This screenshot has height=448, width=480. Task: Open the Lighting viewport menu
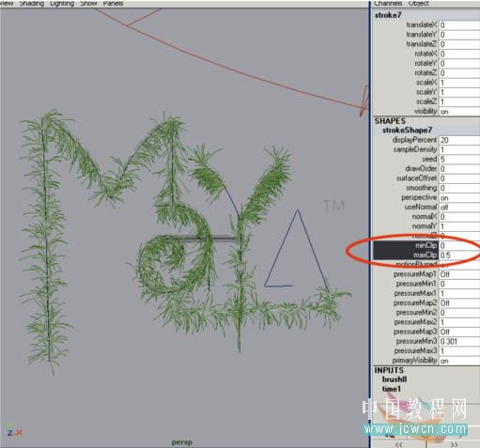(x=62, y=4)
